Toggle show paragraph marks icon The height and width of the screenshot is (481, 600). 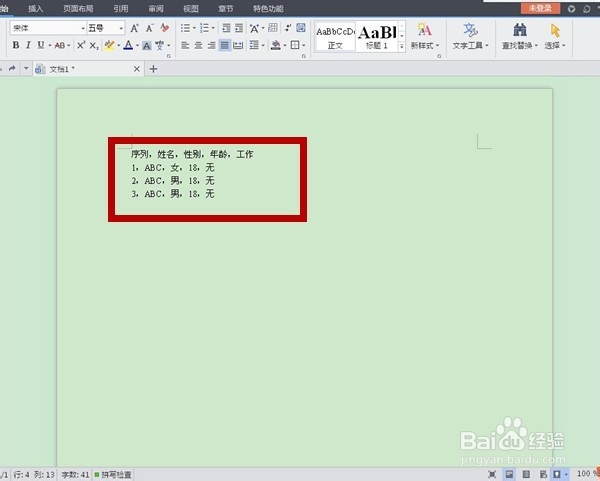coord(288,28)
